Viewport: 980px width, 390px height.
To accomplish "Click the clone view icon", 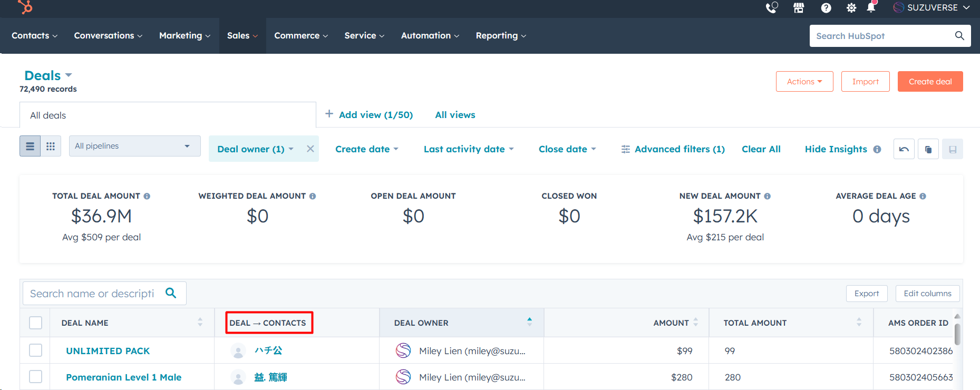I will click(928, 149).
